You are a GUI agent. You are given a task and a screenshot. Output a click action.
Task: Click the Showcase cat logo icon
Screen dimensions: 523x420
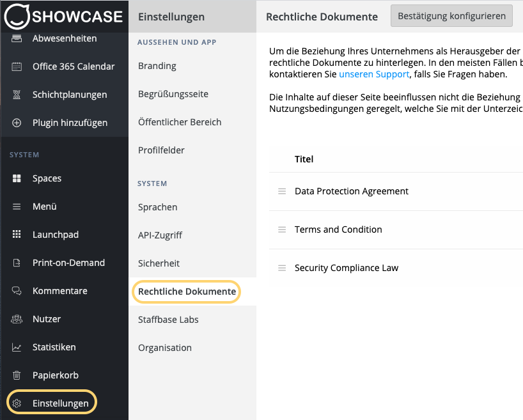tap(17, 17)
